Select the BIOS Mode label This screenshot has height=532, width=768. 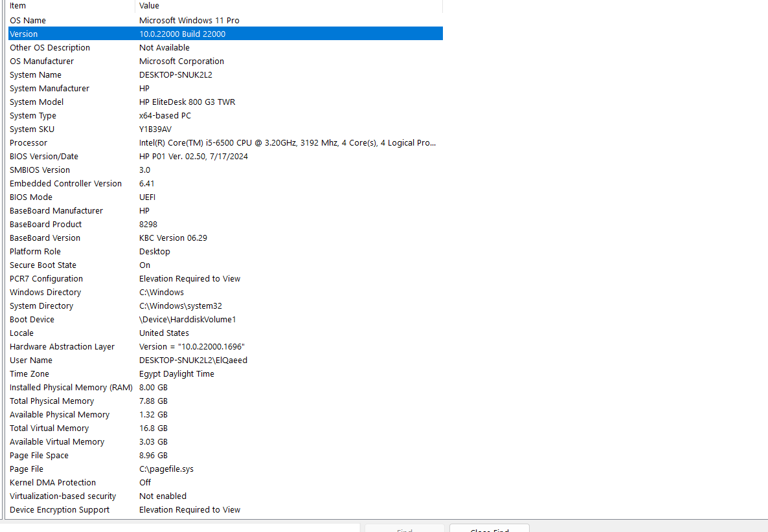point(31,198)
